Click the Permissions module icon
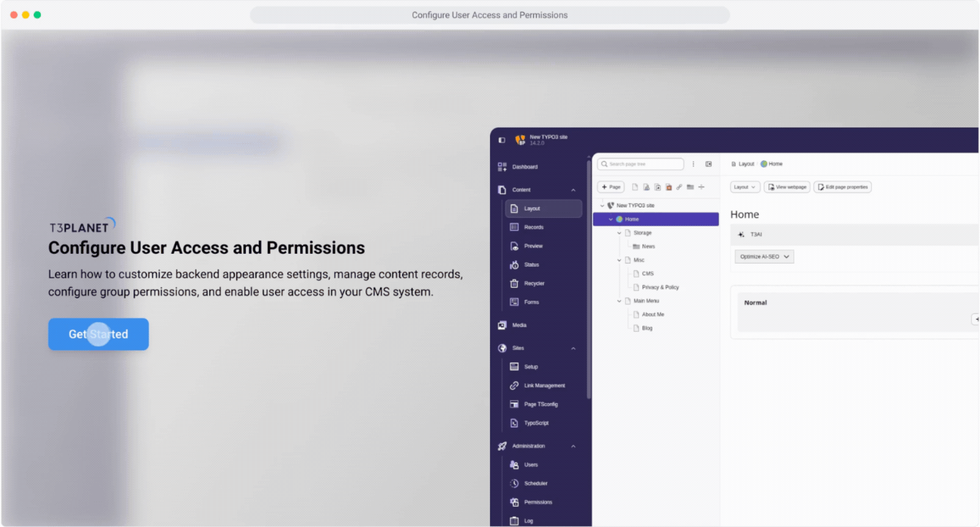Viewport: 980px width, 527px height. [x=514, y=502]
